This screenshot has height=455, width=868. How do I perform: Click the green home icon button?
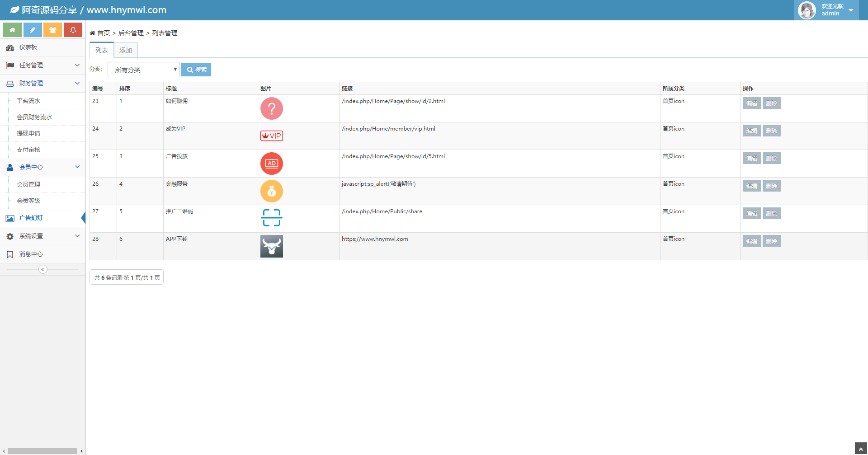pyautogui.click(x=12, y=30)
